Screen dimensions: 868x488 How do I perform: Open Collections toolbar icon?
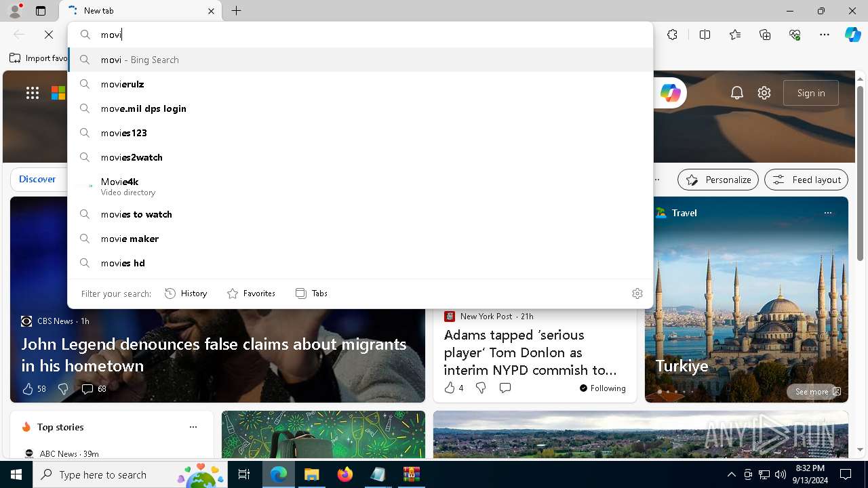(x=765, y=35)
